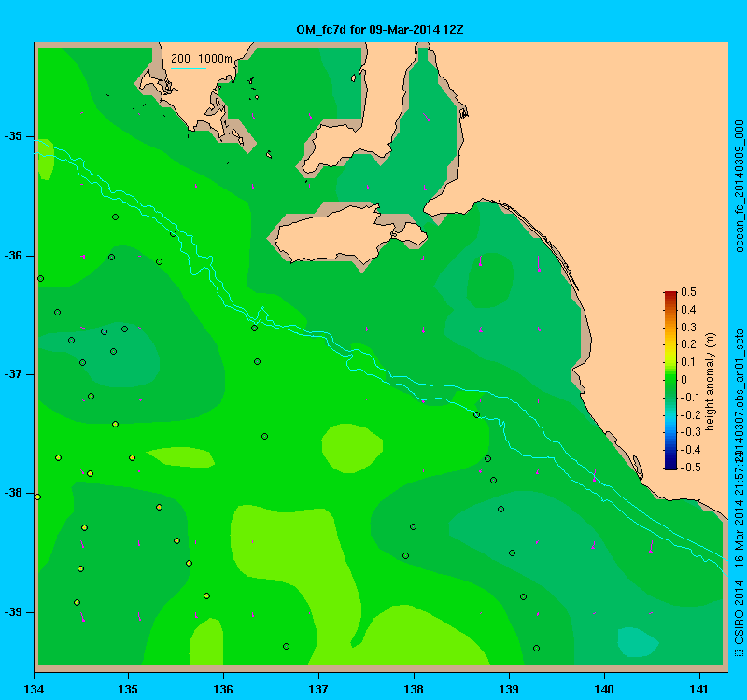Select the 0 colorbar tick label
The width and height of the screenshot is (747, 700).
pos(684,380)
